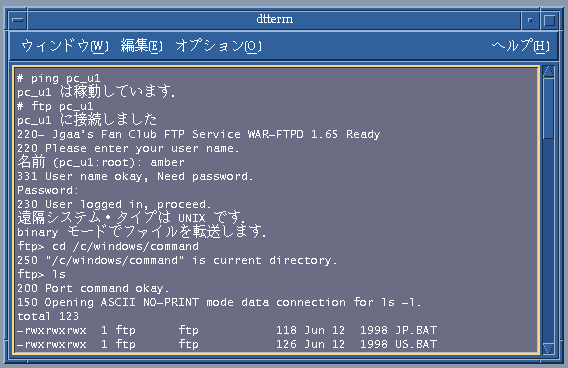Click the '# ftp pc_u1' command line
Viewport: 568px width, 368px height.
[x=55, y=106]
